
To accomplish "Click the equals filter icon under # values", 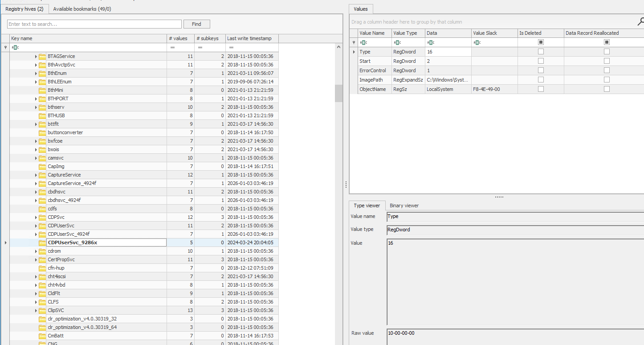I will pos(172,47).
